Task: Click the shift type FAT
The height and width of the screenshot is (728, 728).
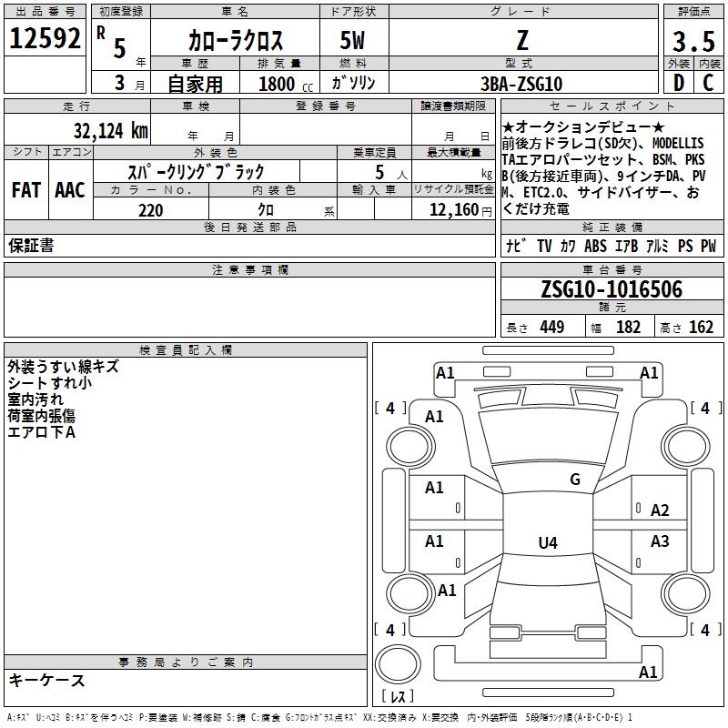Action: [x=26, y=190]
